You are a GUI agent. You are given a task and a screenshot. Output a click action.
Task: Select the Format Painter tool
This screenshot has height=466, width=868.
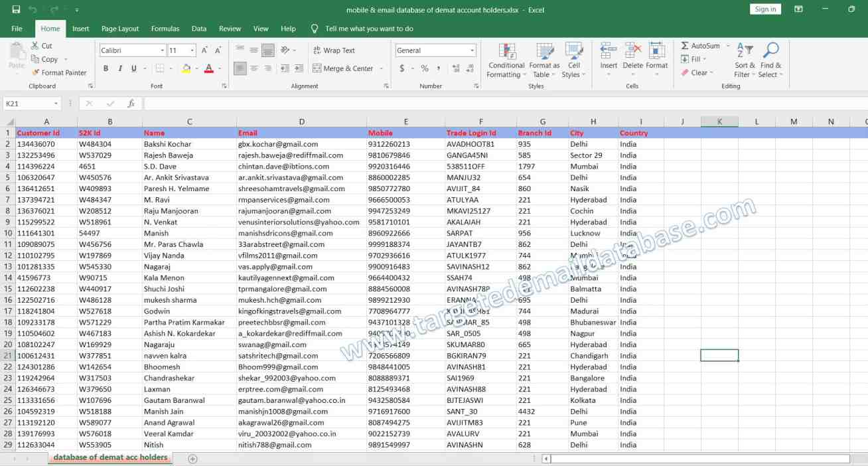pos(60,72)
